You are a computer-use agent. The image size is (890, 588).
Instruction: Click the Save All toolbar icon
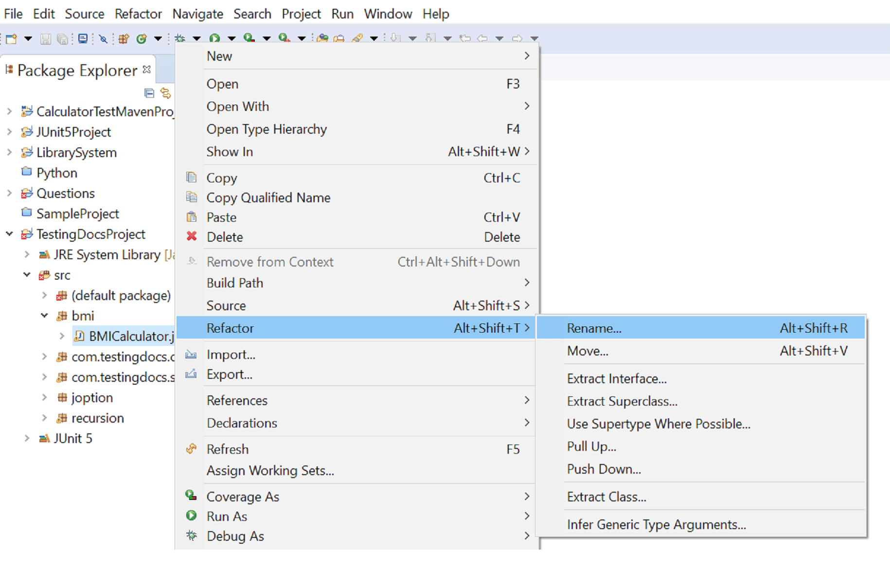[x=62, y=38]
